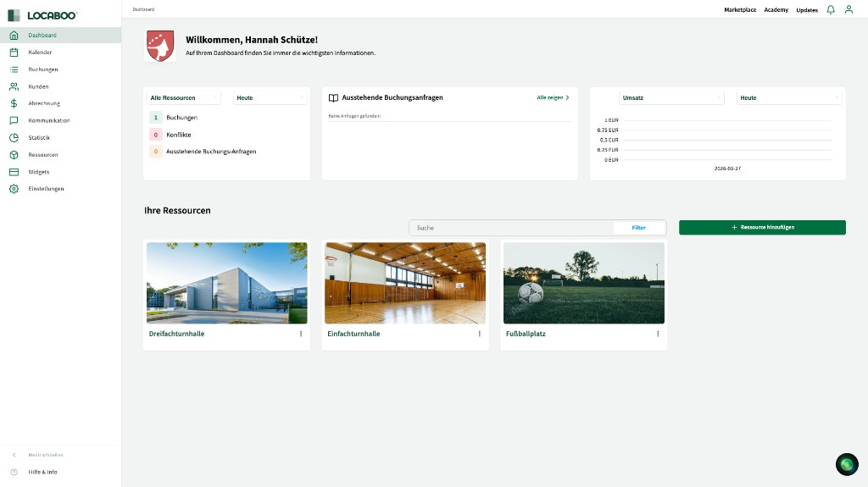
Task: Click the Ausstehende Buchungs-Anfragen count badge
Action: (x=156, y=151)
